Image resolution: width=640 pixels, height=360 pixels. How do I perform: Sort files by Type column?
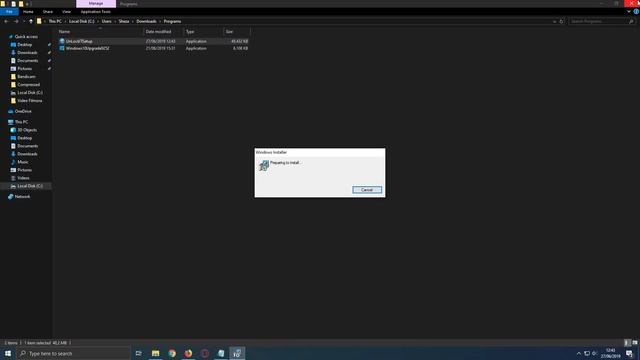click(x=203, y=31)
